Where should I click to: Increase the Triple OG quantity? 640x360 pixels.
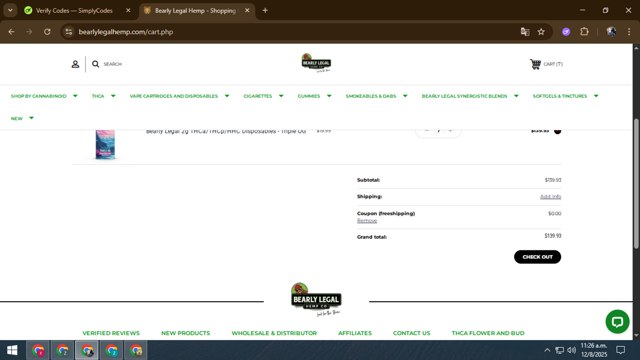450,131
